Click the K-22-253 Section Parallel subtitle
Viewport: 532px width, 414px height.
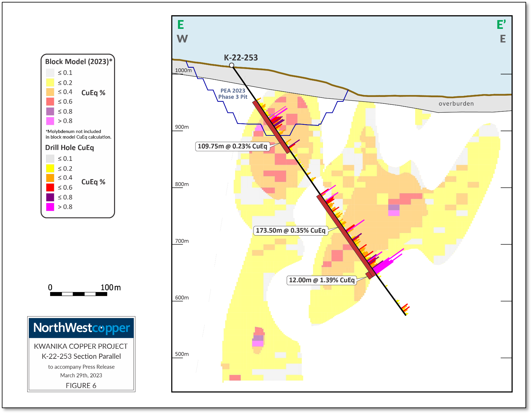point(81,356)
